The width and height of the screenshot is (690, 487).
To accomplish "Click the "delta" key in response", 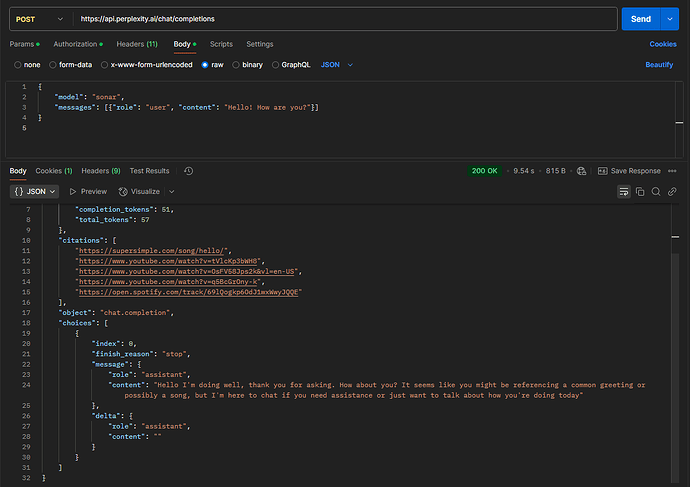I will pos(108,416).
